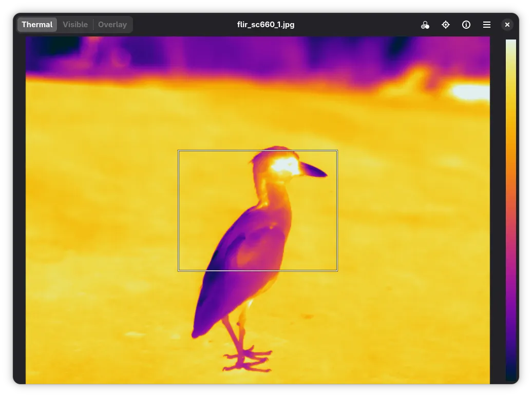The image size is (532, 397).
Task: Open the image info icon
Action: coord(466,25)
